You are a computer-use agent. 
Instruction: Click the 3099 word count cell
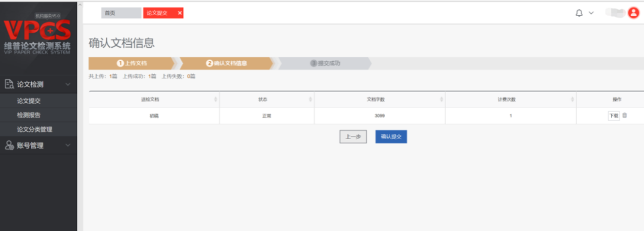(x=379, y=116)
